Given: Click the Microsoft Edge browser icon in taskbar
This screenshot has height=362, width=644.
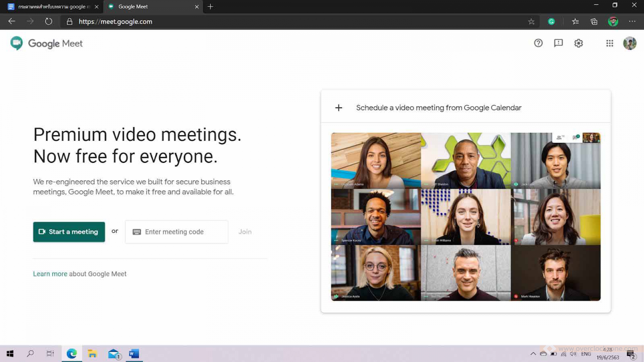Looking at the screenshot, I should point(72,354).
